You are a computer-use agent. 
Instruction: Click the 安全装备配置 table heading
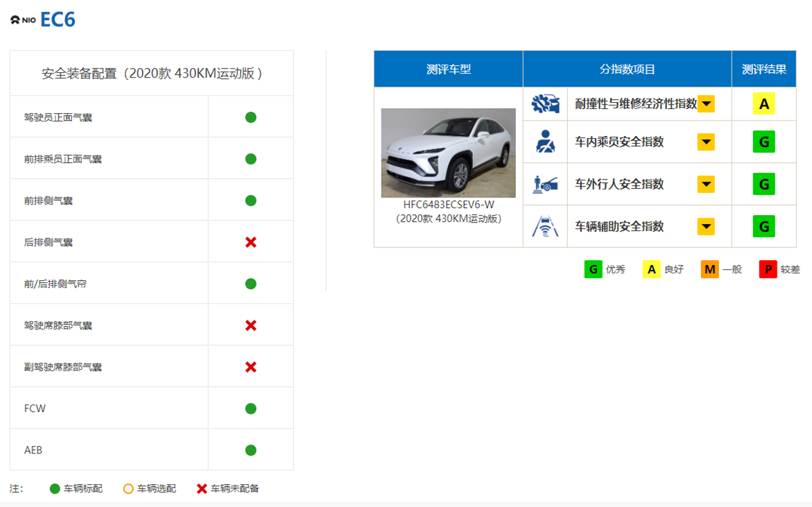152,74
